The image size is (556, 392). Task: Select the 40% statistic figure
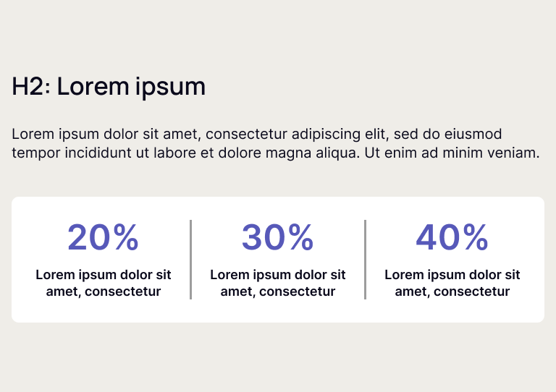tap(452, 237)
